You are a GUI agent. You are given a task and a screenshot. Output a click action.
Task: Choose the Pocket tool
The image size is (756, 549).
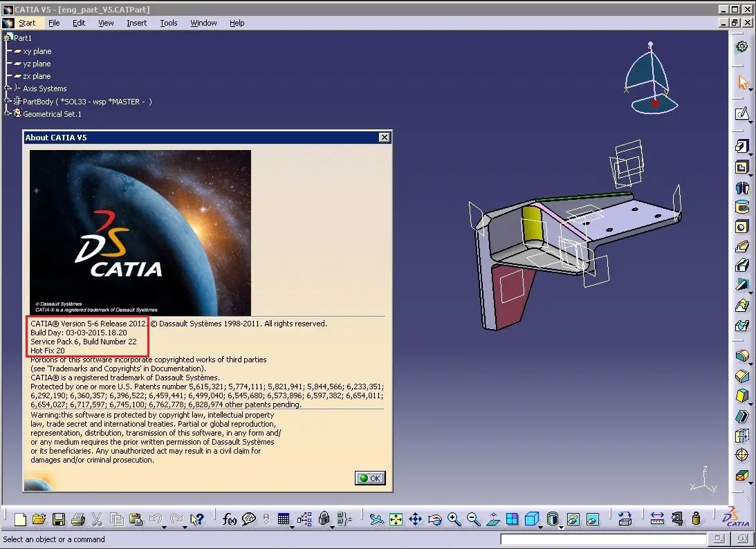742,167
